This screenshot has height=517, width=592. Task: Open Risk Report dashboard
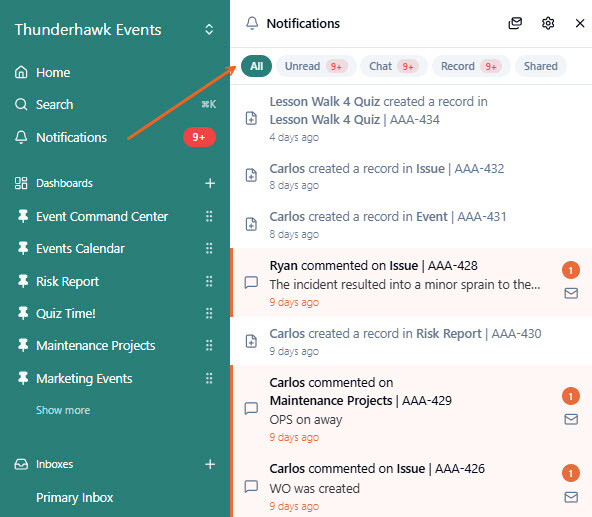click(x=67, y=281)
